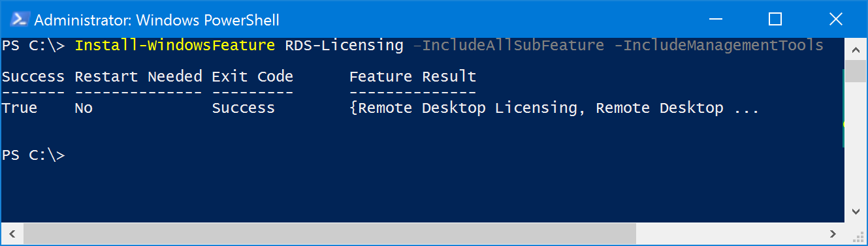The height and width of the screenshot is (246, 868).
Task: Click the Install-WindowsFeature command text
Action: [x=175, y=46]
